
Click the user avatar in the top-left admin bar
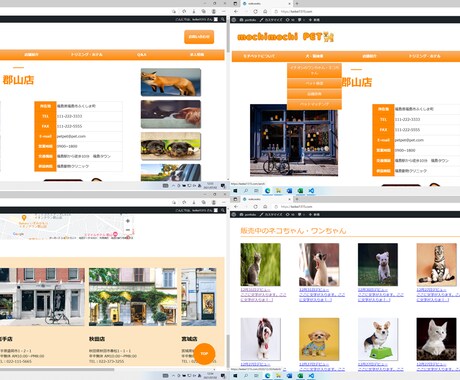[x=216, y=19]
